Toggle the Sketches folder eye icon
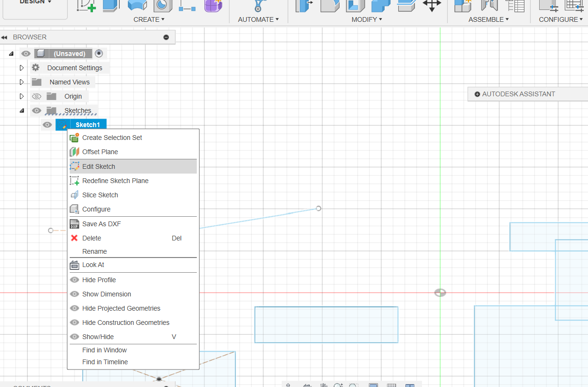The width and height of the screenshot is (588, 387). point(37,111)
